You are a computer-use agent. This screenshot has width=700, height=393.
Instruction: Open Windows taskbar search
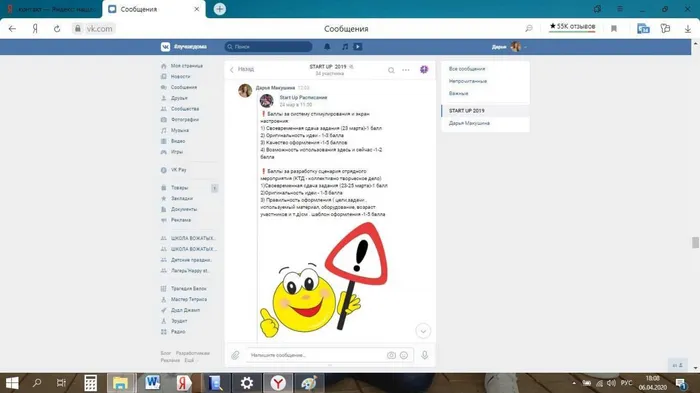click(37, 383)
